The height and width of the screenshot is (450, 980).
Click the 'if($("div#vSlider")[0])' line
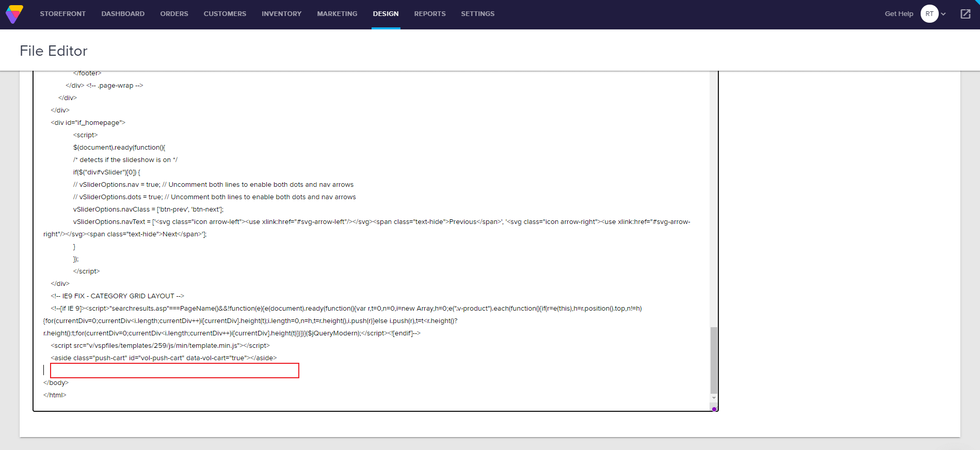coord(107,172)
